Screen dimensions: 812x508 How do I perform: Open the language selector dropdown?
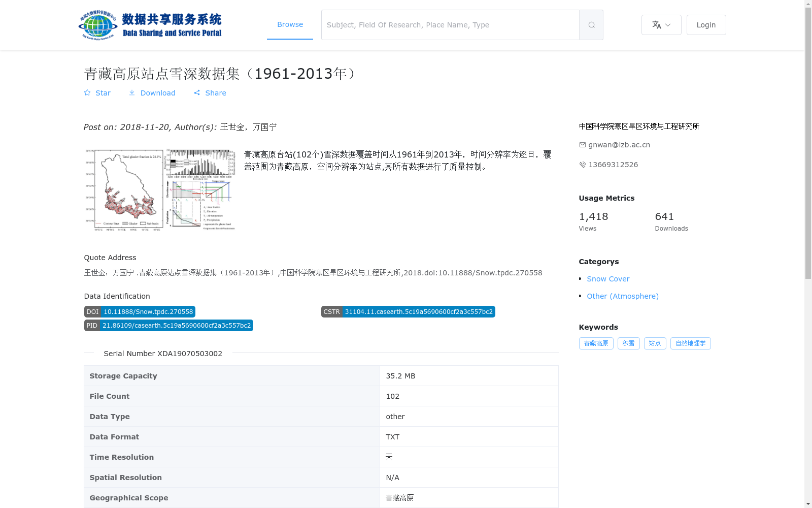point(661,25)
